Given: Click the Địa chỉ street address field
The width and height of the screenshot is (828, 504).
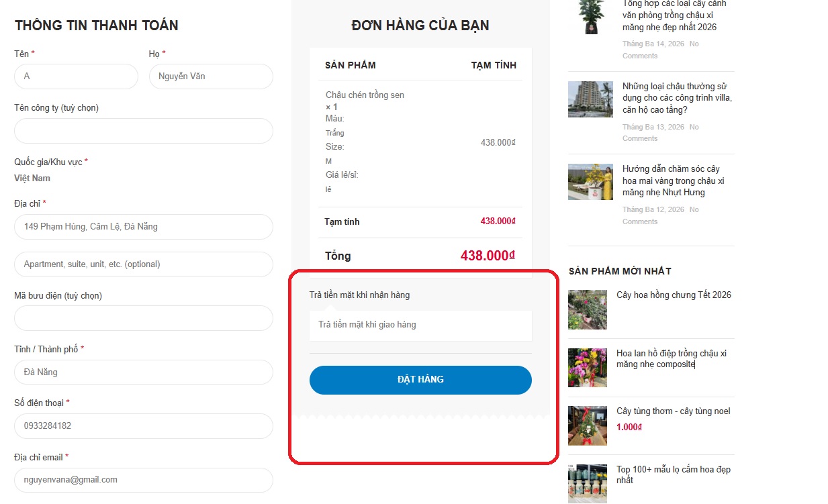Looking at the screenshot, I should (x=144, y=227).
